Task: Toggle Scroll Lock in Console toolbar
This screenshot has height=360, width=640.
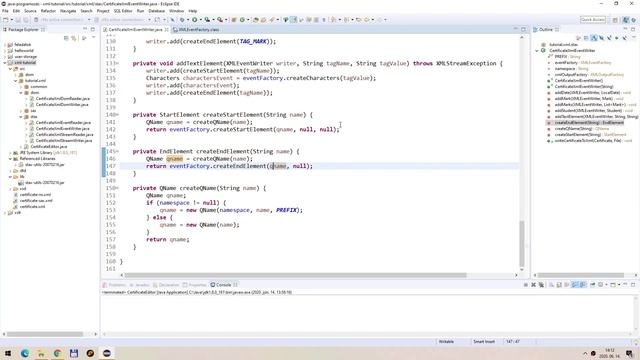Action: pyautogui.click(x=559, y=284)
